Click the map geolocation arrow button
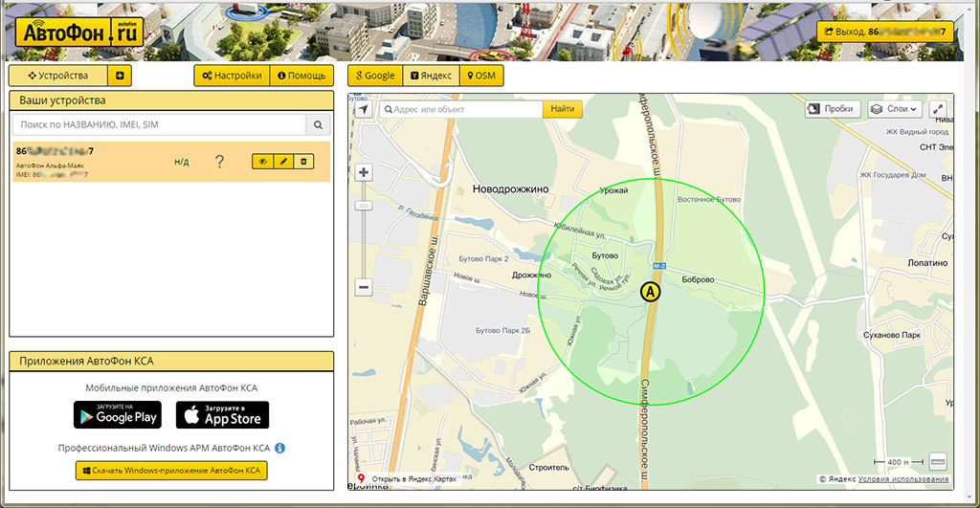 363,109
